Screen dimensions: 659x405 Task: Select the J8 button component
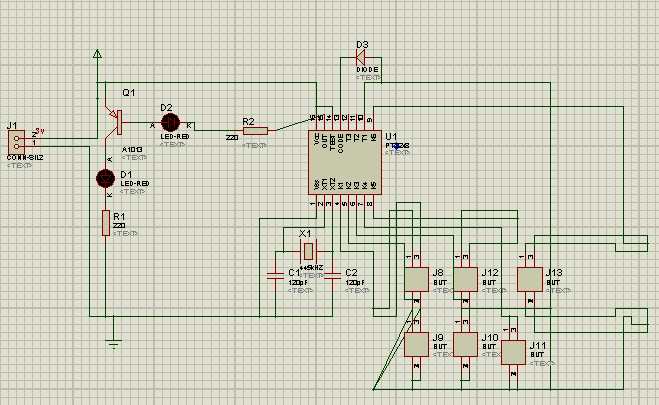click(x=416, y=279)
